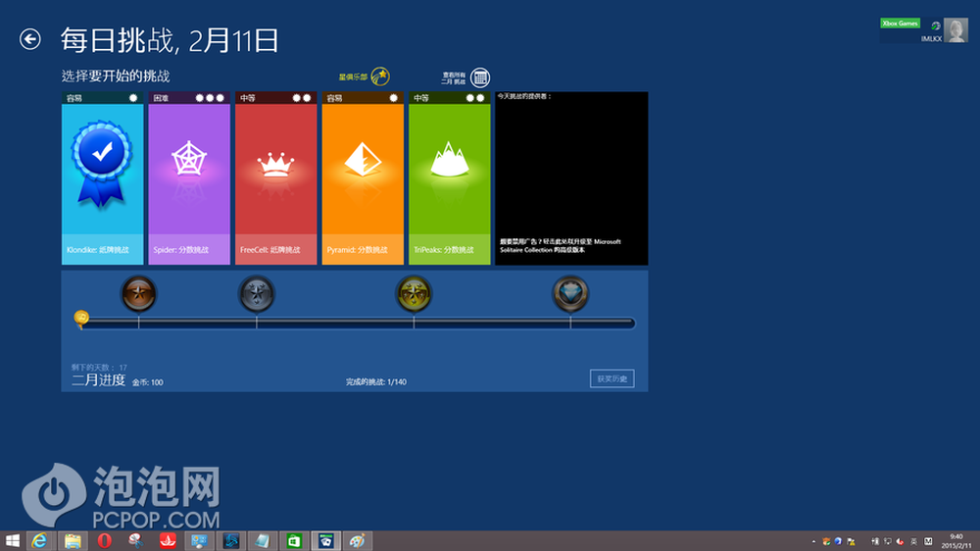Open the Snipping Tool taskbar icon

(135, 541)
